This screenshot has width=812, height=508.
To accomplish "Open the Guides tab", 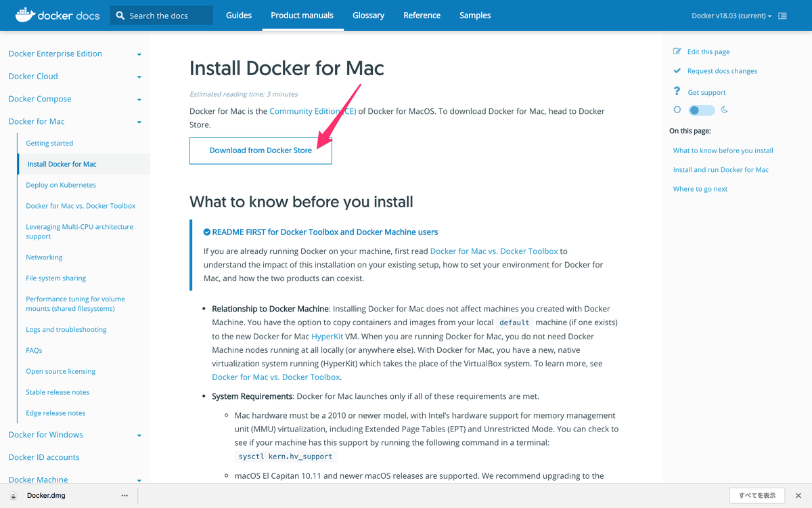I will coord(239,15).
